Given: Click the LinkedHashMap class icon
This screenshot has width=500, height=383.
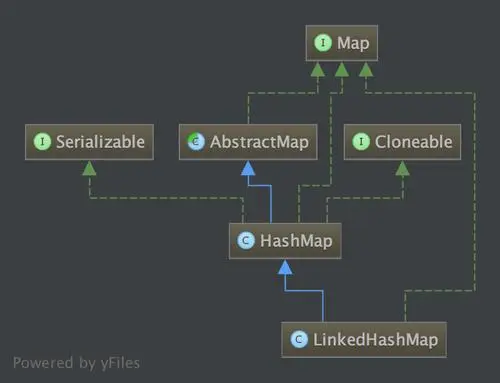Looking at the screenshot, I should [299, 340].
